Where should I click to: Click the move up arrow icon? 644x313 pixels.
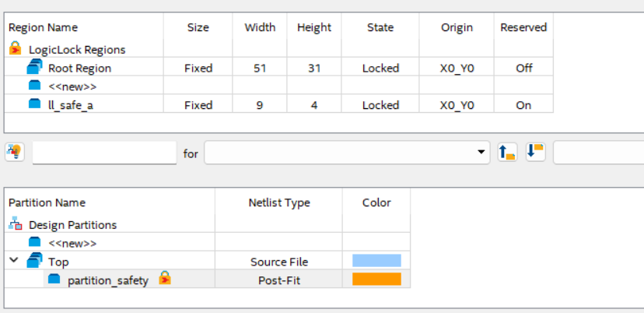click(507, 153)
